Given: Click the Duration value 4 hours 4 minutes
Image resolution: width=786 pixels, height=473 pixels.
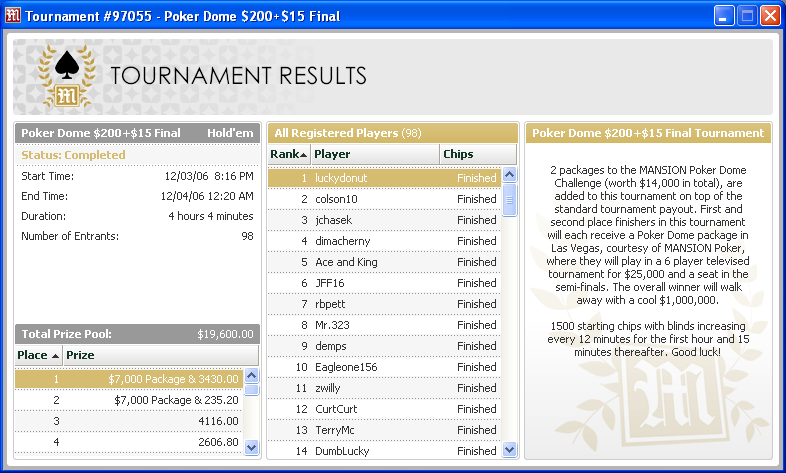Looking at the screenshot, I should click(x=211, y=216).
